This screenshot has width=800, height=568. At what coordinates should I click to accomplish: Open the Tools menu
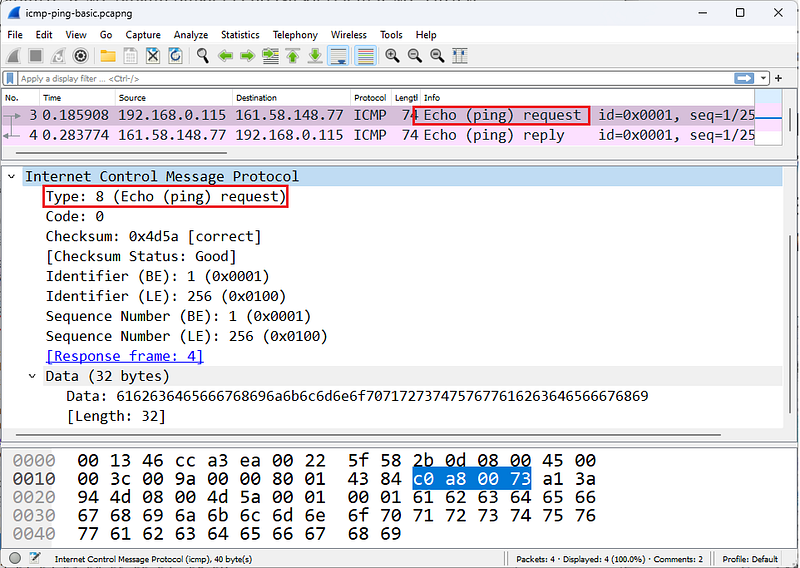391,35
